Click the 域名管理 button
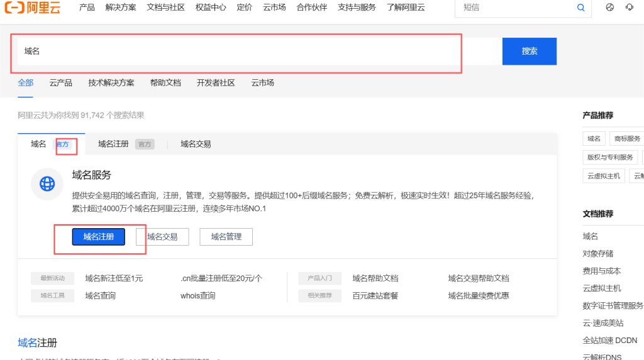Image resolution: width=644 pixels, height=360 pixels. tap(226, 237)
